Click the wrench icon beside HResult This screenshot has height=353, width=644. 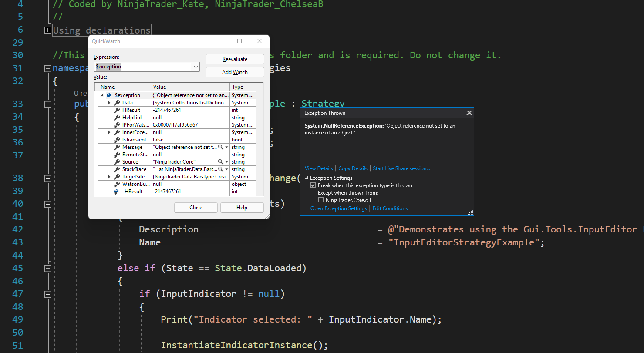[x=117, y=110]
